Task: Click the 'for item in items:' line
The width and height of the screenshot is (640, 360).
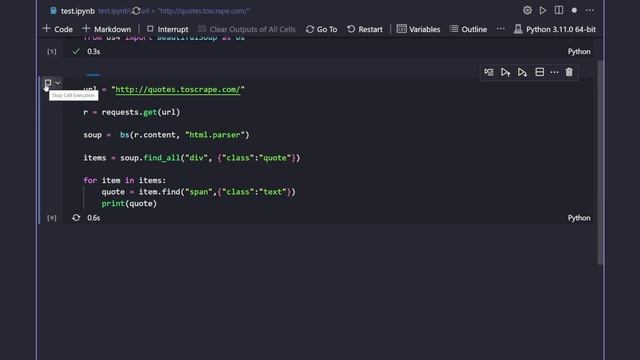Action: click(124, 180)
